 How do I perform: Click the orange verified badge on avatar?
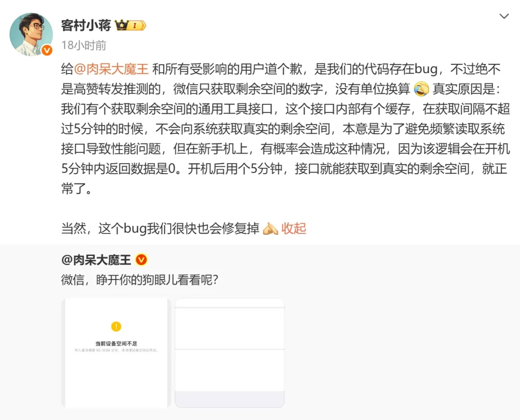(x=47, y=50)
